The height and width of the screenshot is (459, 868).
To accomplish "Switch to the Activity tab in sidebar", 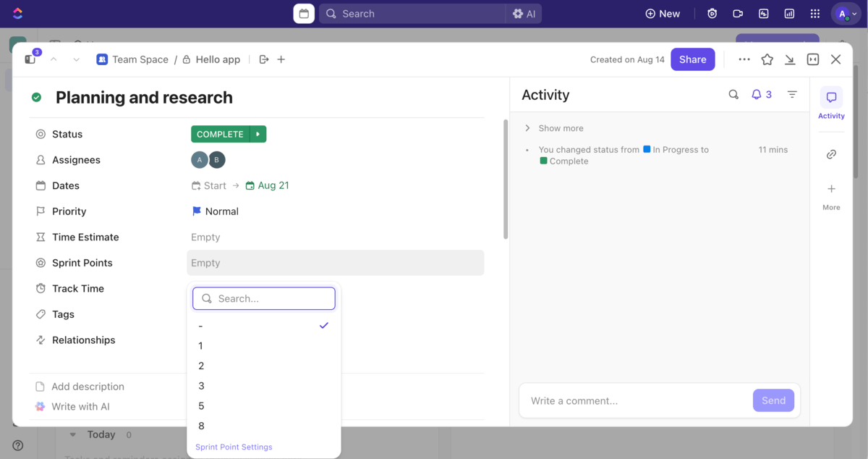I will (x=831, y=104).
